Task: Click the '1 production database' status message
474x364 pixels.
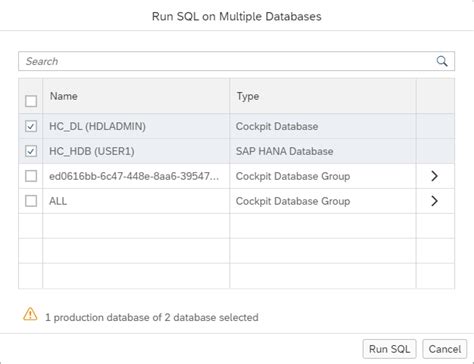Action: point(152,317)
